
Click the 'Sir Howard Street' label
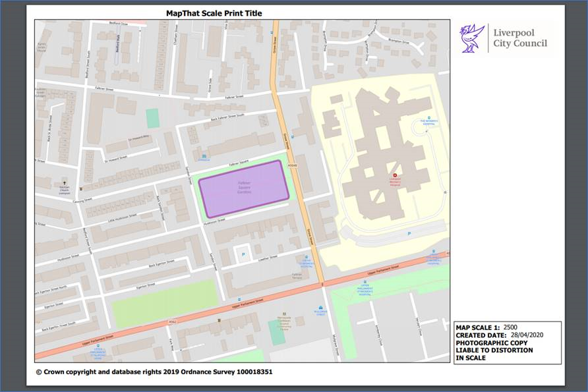pos(116,159)
